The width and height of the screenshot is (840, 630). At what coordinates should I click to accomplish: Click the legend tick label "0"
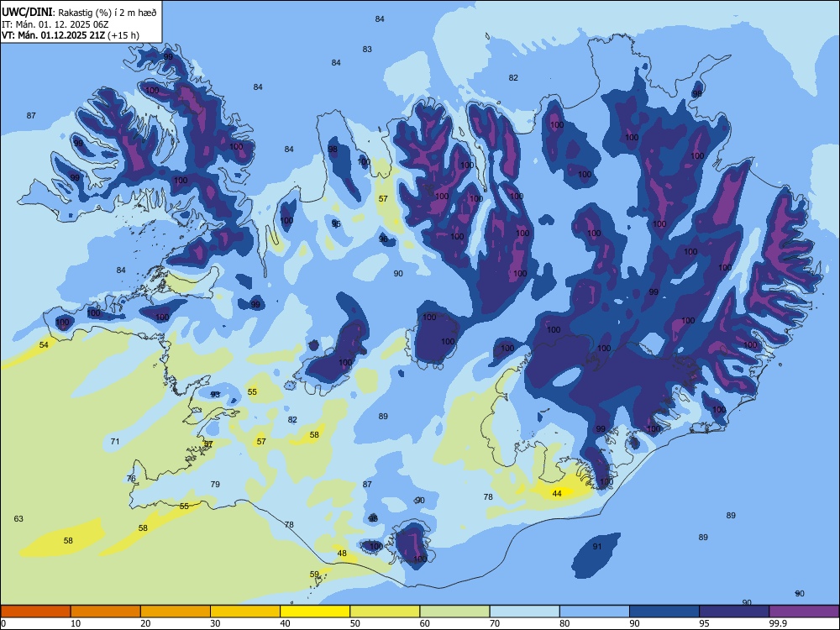tap(3, 623)
